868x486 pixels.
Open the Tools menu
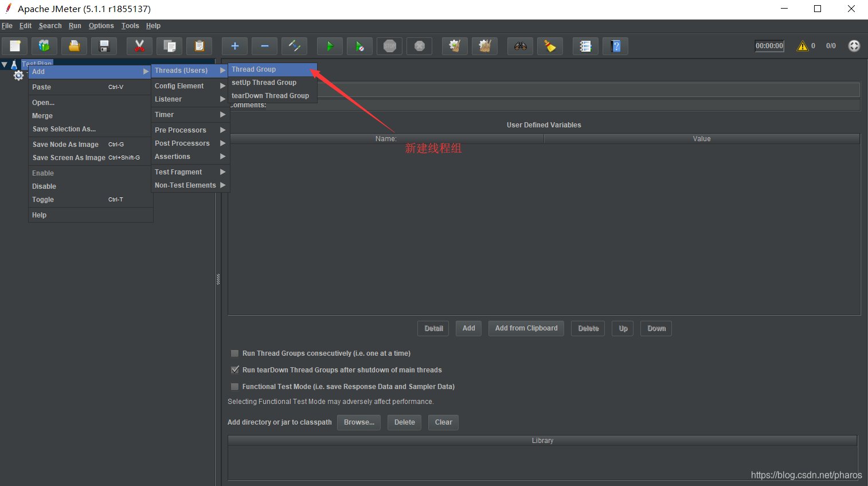[130, 26]
